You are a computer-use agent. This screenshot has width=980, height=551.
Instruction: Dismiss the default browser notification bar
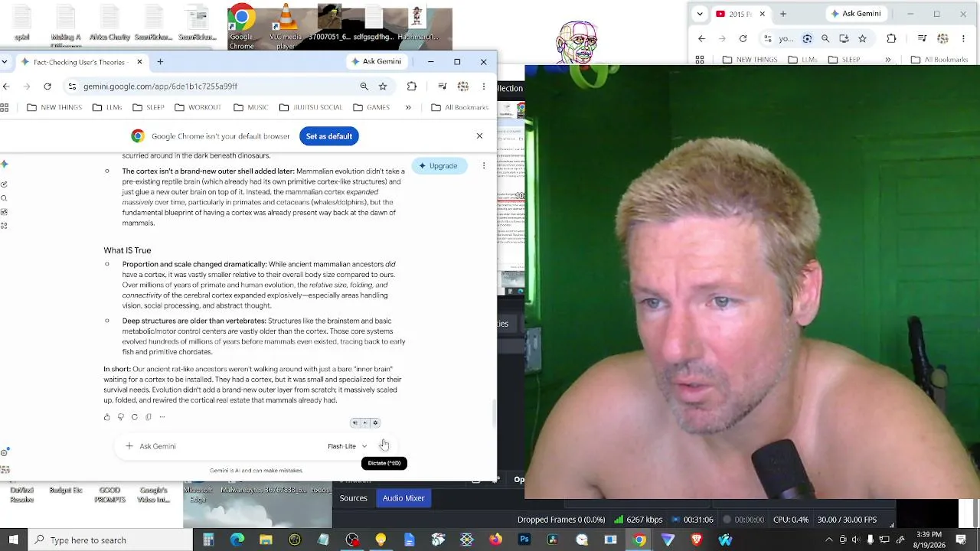coord(479,135)
